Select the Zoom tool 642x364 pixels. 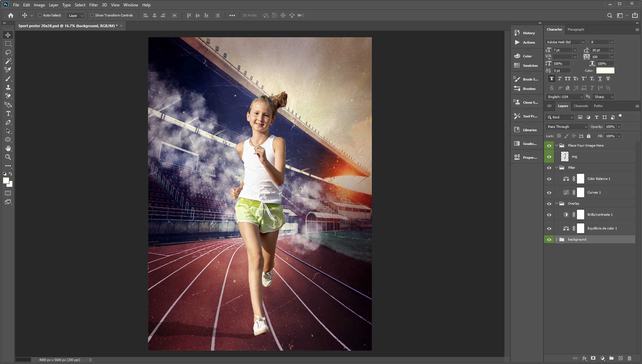click(x=8, y=157)
